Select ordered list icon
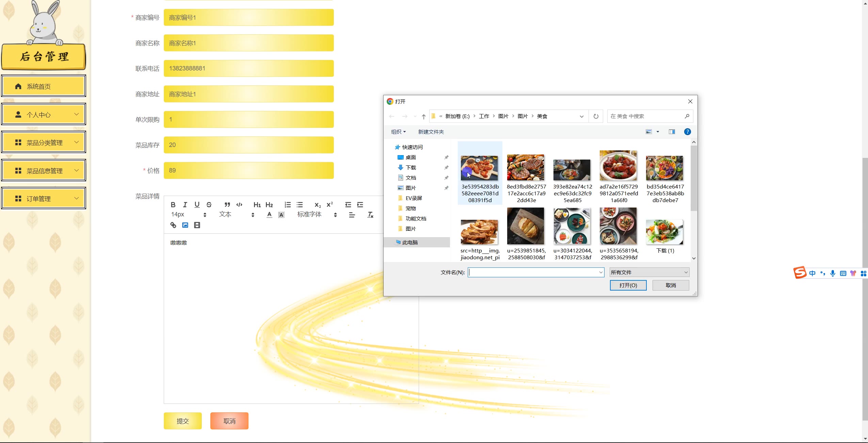868x443 pixels. click(288, 204)
